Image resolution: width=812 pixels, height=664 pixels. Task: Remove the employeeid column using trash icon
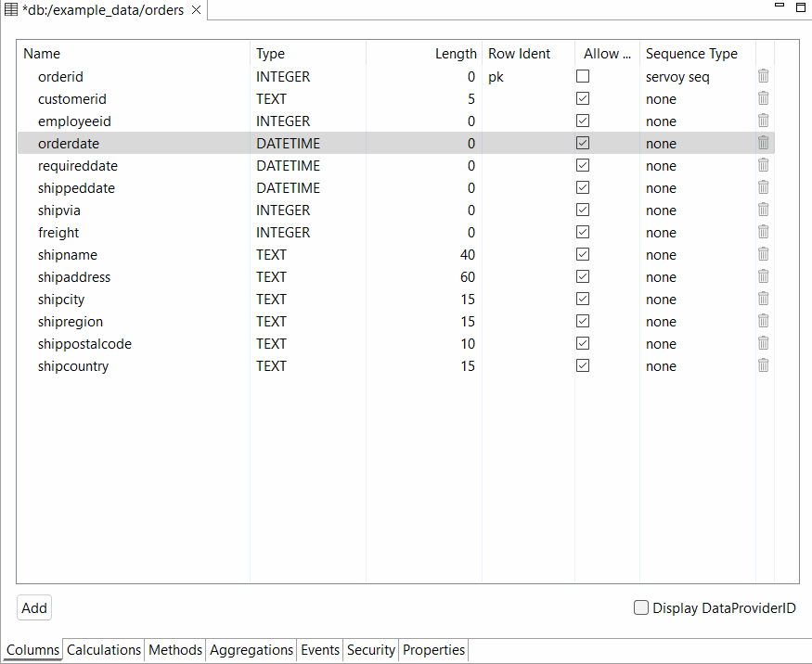tap(763, 121)
